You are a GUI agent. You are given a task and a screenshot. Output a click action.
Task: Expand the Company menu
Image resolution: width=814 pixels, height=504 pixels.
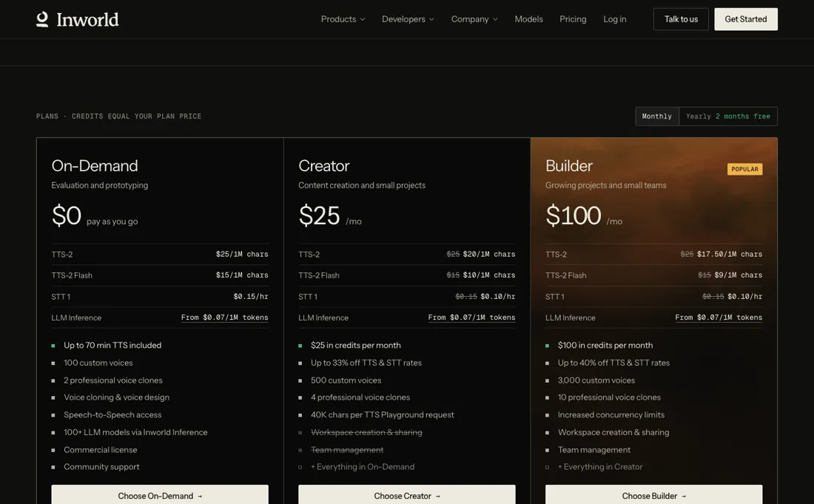pyautogui.click(x=474, y=19)
